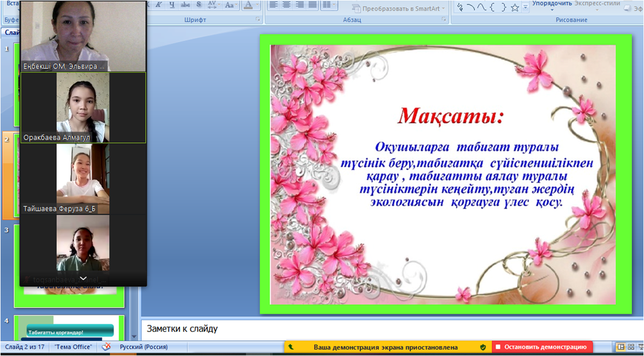Open the Font dialog launcher
Screen dimensions: 644x356
pos(258,19)
